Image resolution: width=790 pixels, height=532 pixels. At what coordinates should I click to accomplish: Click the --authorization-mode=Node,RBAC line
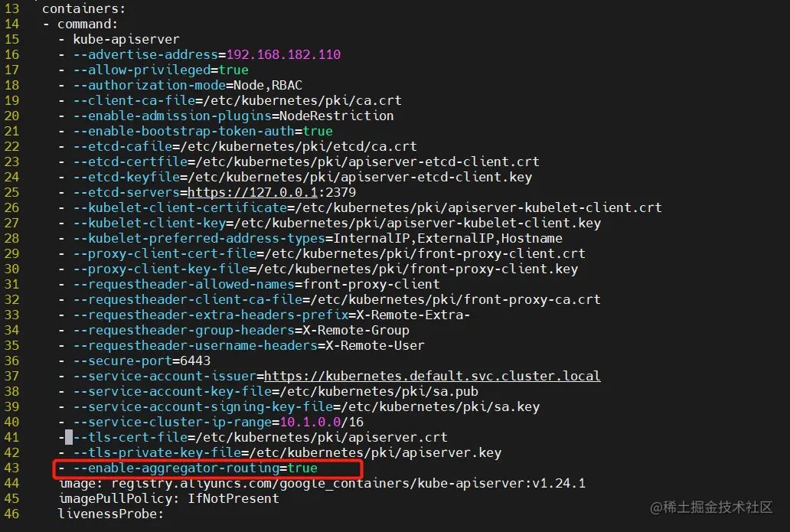coord(181,85)
